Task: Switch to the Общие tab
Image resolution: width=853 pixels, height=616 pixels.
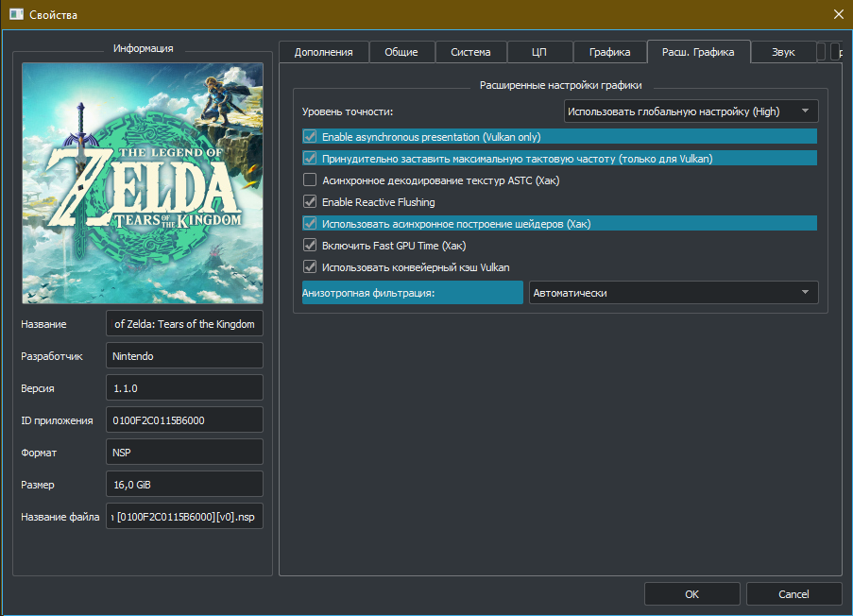Action: (401, 52)
